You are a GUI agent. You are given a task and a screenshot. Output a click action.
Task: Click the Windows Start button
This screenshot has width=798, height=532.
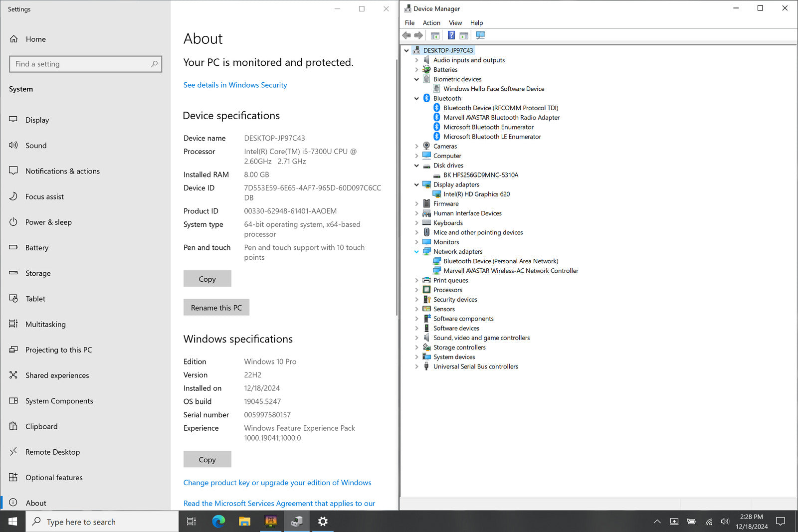coord(13,522)
